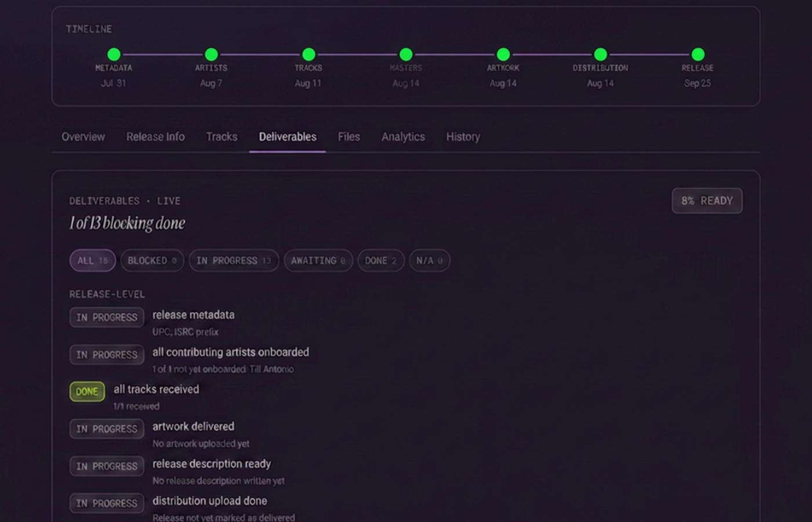Open the all contributing artists onboarded item

[x=231, y=352]
